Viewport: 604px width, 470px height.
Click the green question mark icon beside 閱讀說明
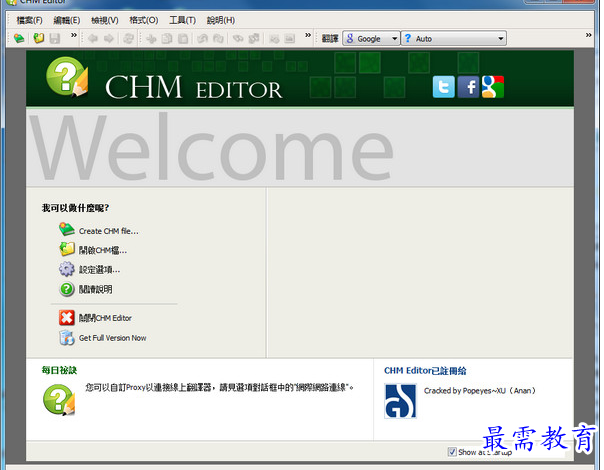point(67,289)
